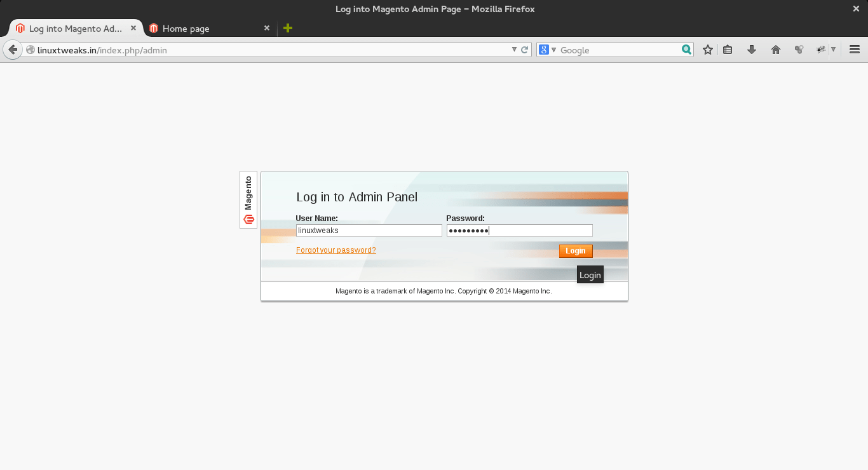Expand the Firebug dropdown arrow
The image size is (868, 470).
(833, 50)
